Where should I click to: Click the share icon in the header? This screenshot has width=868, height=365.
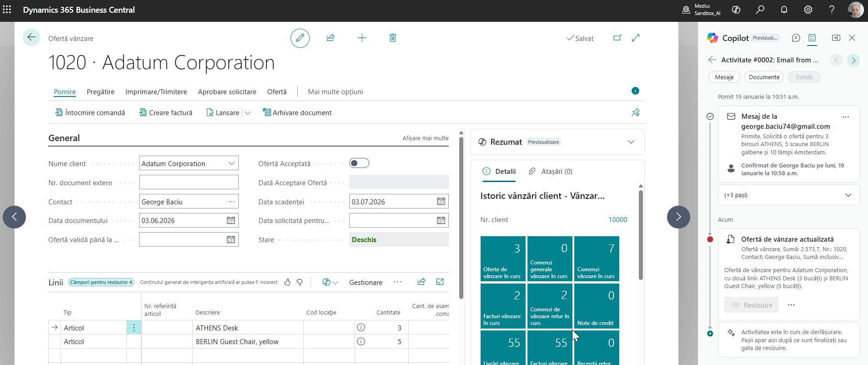(331, 38)
